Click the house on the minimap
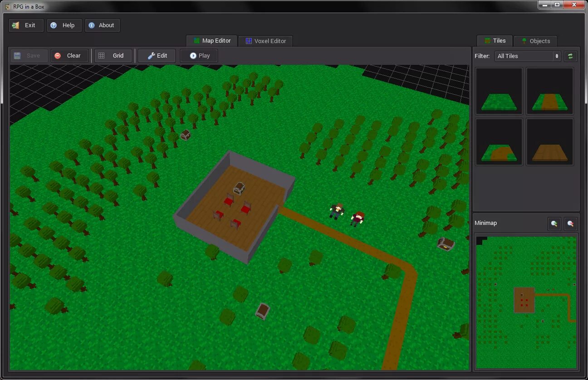588x380 pixels. (x=524, y=300)
